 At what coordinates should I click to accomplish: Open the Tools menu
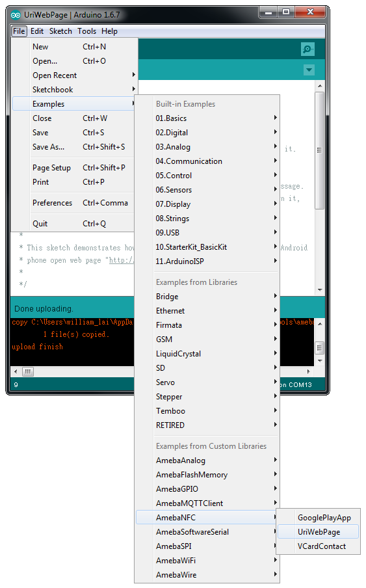pos(87,31)
